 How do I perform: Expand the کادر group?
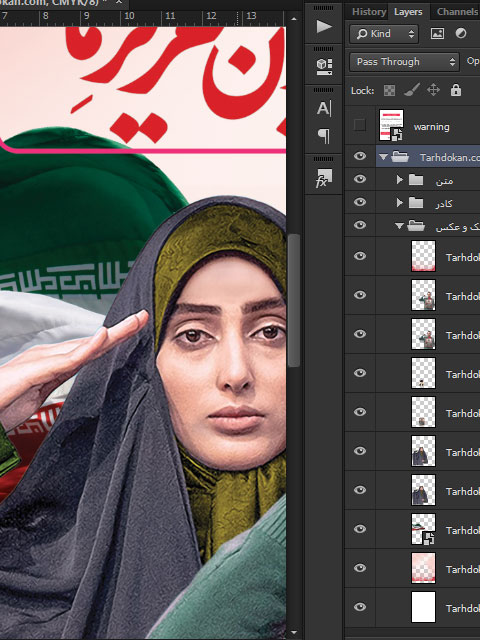(x=400, y=202)
